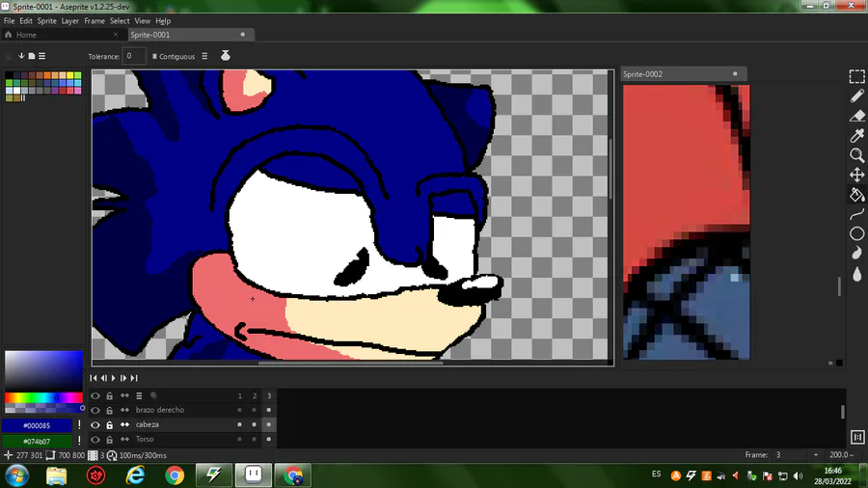Pick the yellow swatch in palette
The height and width of the screenshot is (488, 868).
click(x=70, y=75)
